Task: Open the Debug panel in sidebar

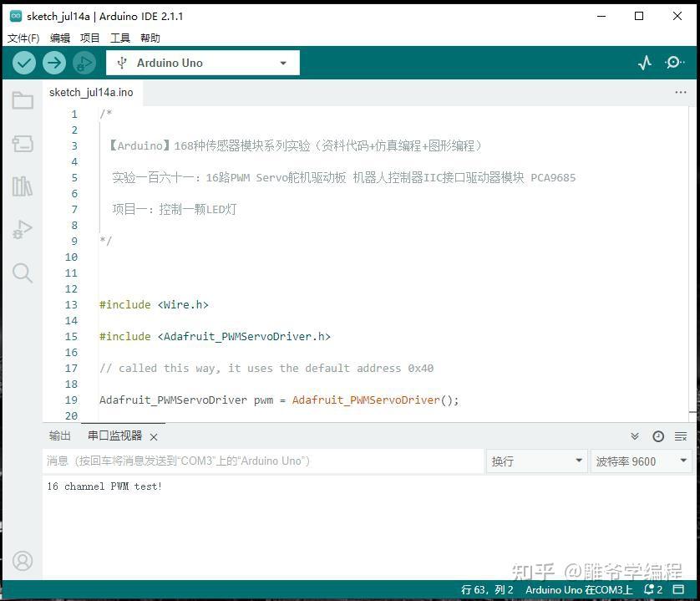Action: coord(23,229)
